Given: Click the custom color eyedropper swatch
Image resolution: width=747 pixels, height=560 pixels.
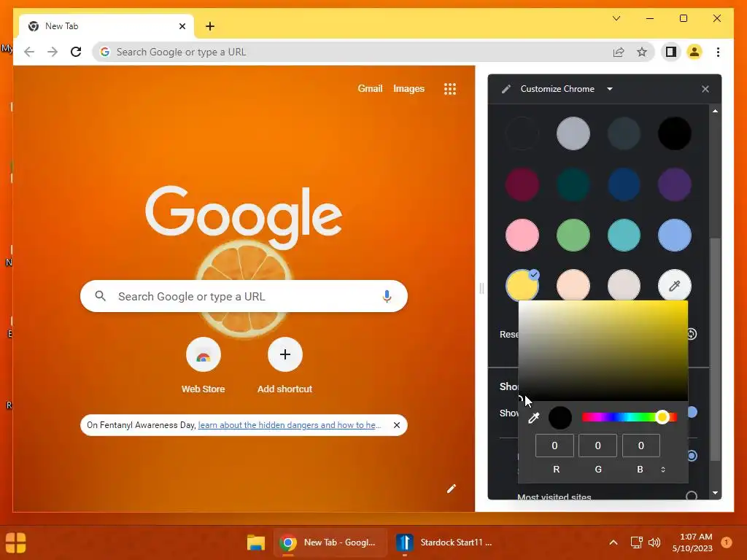Looking at the screenshot, I should pos(675,285).
